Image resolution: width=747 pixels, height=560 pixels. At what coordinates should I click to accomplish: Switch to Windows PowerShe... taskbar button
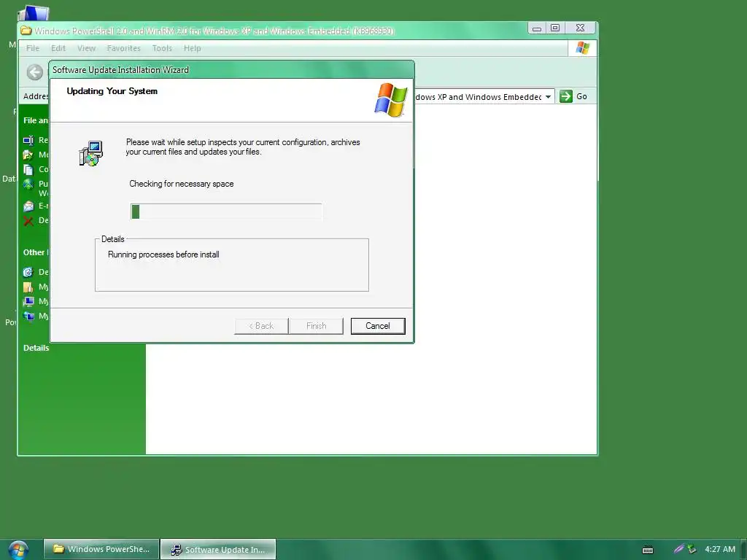tap(101, 549)
